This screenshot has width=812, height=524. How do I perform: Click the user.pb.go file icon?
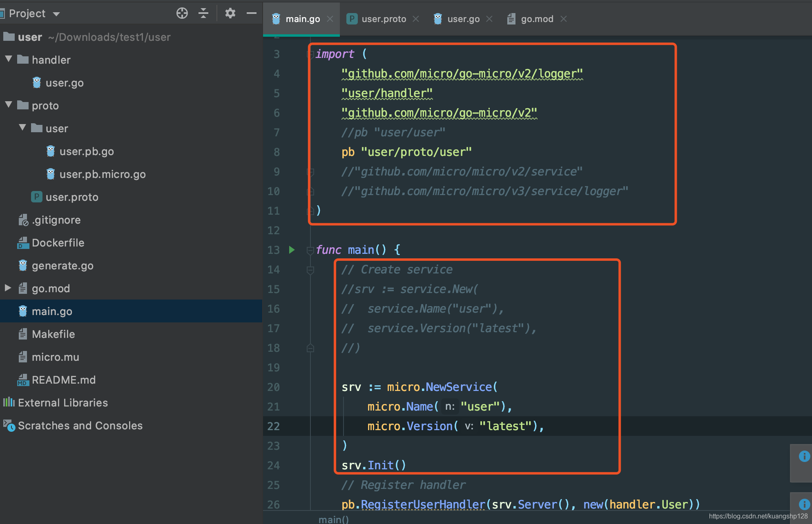point(51,151)
